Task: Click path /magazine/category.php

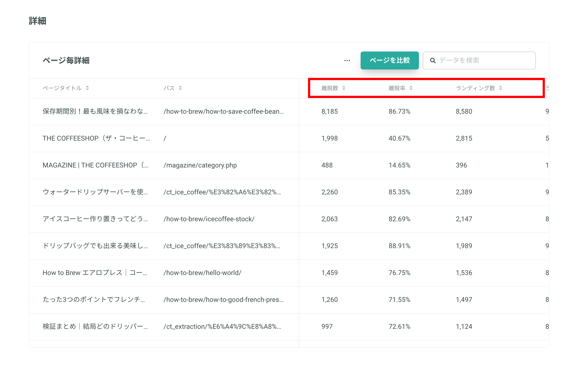Action: tap(200, 165)
